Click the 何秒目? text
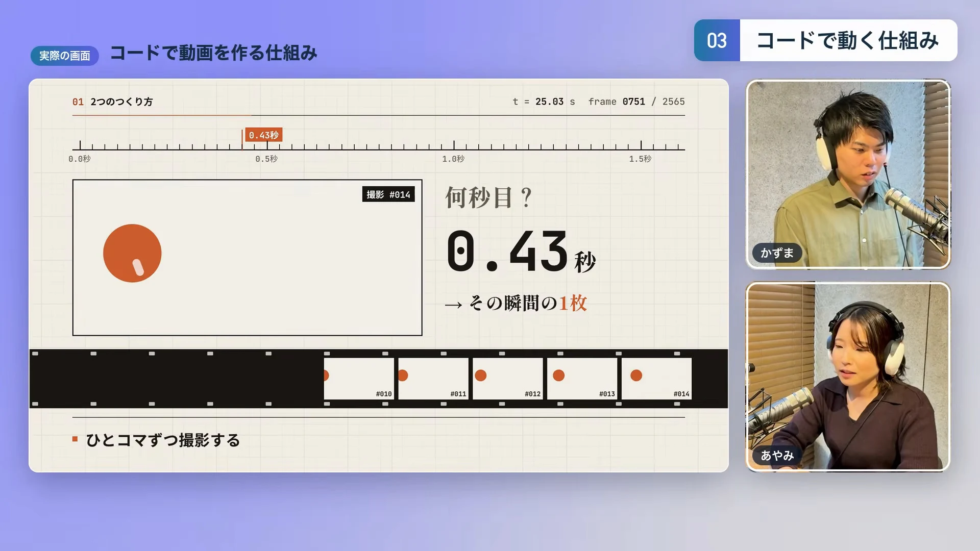The image size is (980, 551). coord(488,197)
